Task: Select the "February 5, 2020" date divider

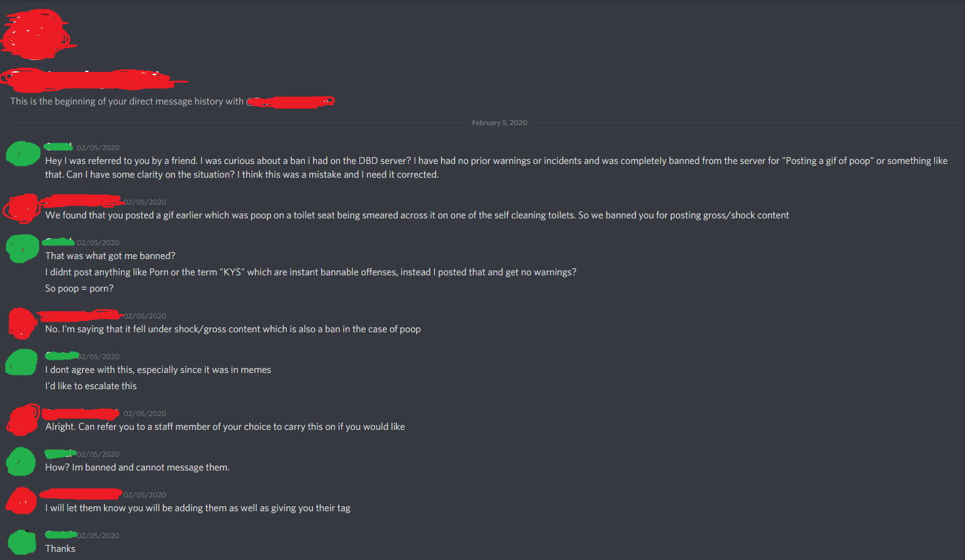Action: point(499,122)
